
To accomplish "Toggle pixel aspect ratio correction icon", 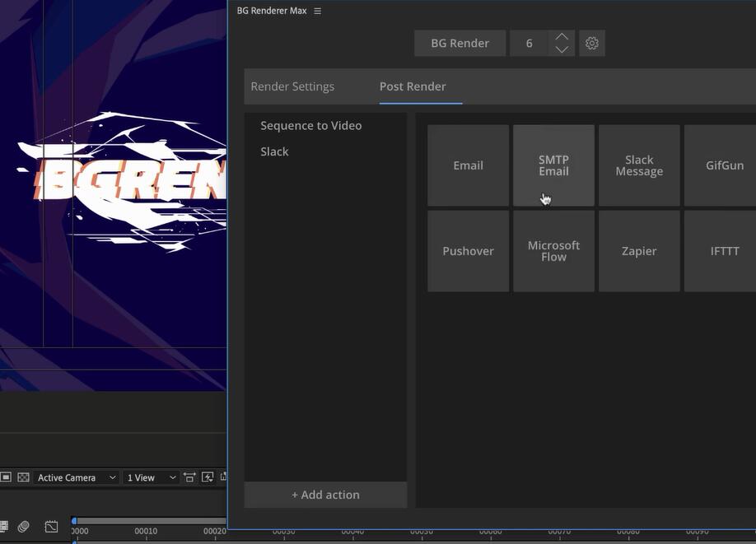I will (190, 477).
